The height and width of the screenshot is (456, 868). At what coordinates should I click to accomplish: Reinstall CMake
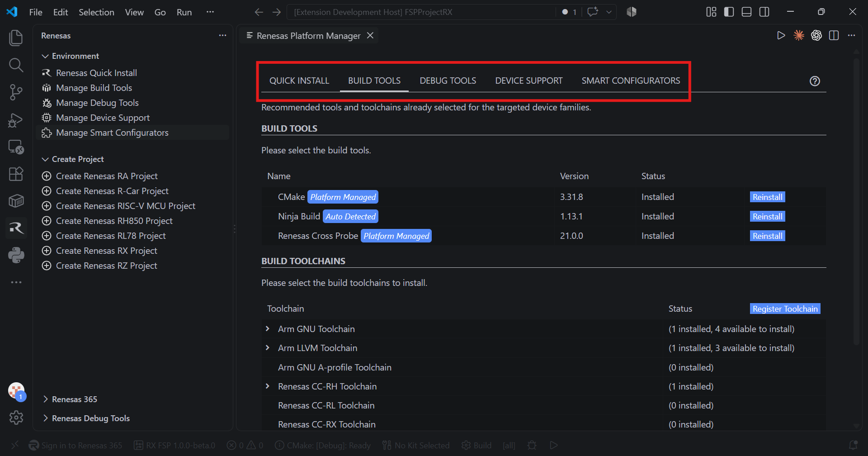[767, 197]
